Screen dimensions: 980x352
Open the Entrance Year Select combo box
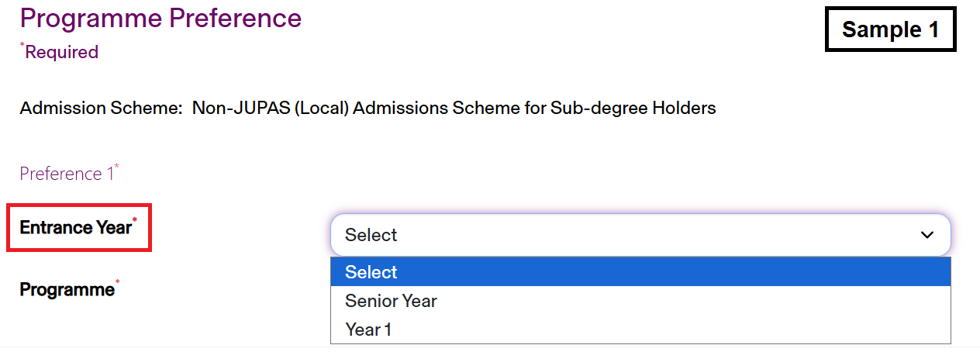[x=640, y=235]
